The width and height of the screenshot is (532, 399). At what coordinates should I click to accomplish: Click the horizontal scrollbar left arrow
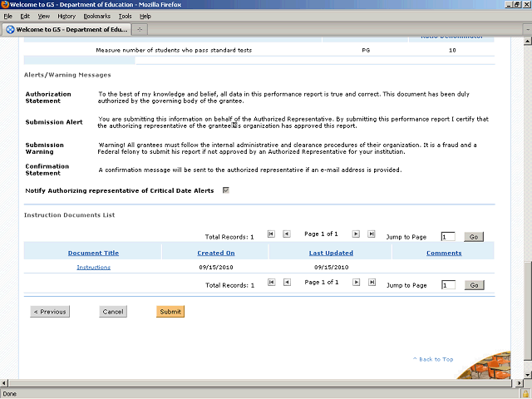click(x=3, y=383)
